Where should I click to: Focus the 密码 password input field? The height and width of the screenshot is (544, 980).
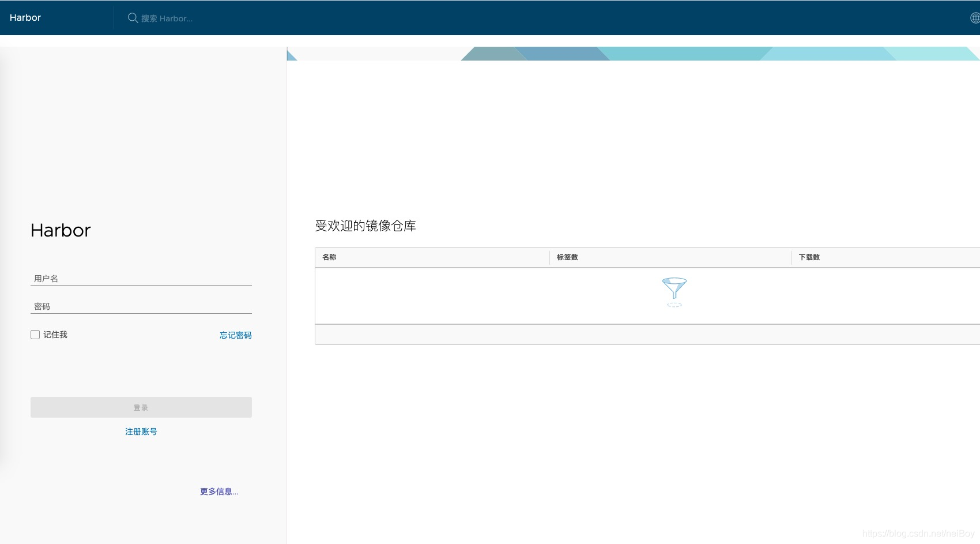tap(141, 306)
